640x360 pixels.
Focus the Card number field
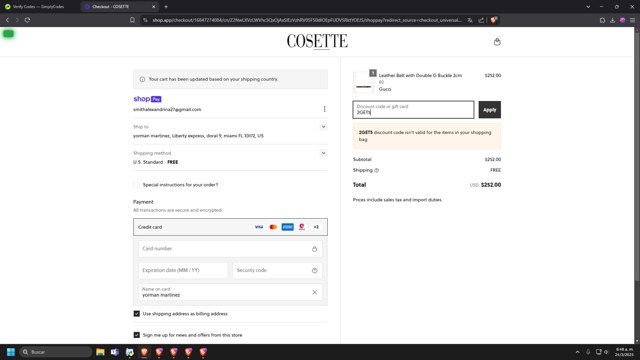point(230,249)
